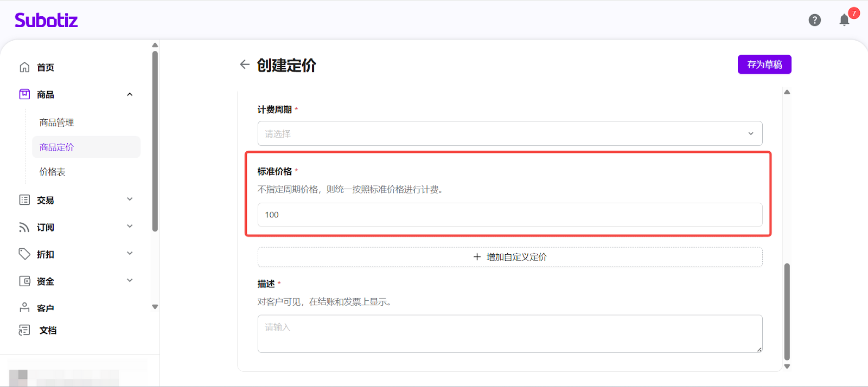Select 价格表 submenu item
The height and width of the screenshot is (387, 868).
coord(53,172)
